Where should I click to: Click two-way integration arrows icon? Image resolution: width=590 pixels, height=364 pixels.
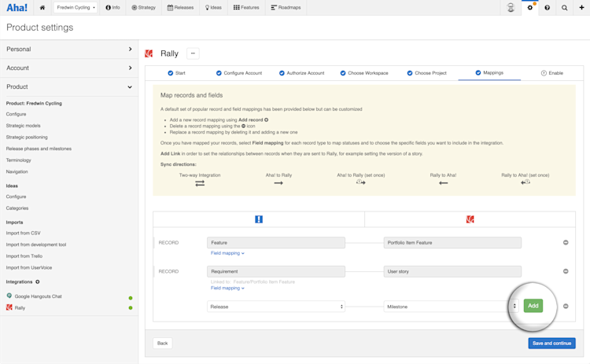[200, 183]
